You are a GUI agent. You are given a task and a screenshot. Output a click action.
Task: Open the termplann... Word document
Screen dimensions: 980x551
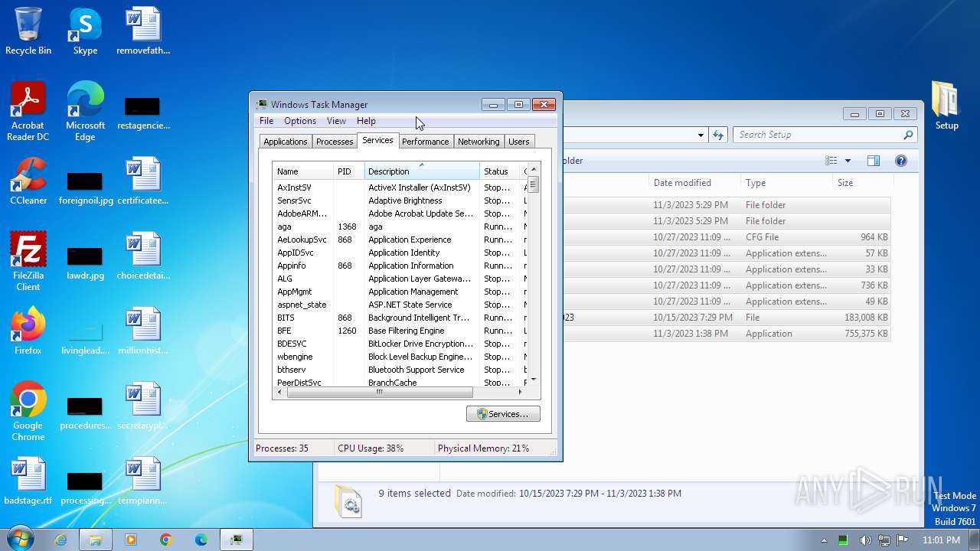(x=143, y=481)
